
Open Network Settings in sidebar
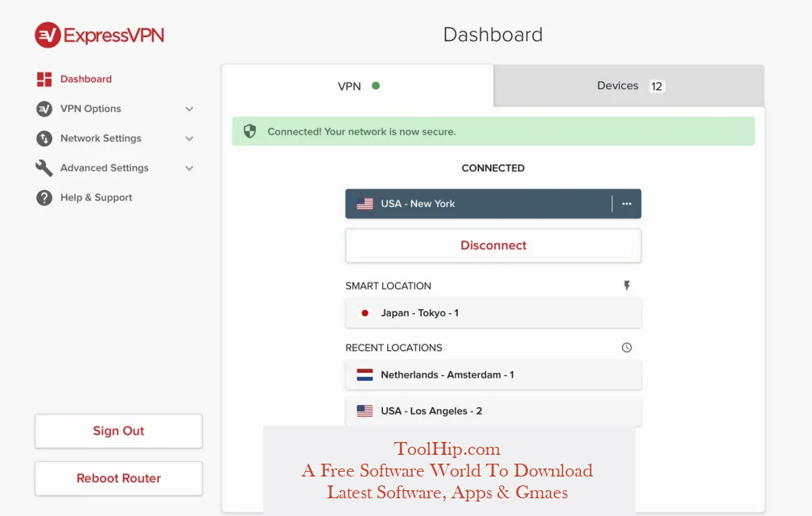click(101, 138)
